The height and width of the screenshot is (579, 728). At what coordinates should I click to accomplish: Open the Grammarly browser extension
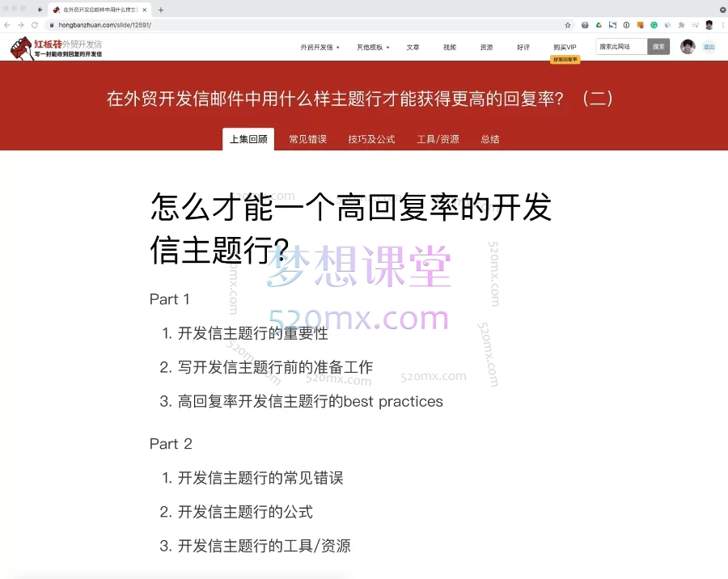point(655,25)
